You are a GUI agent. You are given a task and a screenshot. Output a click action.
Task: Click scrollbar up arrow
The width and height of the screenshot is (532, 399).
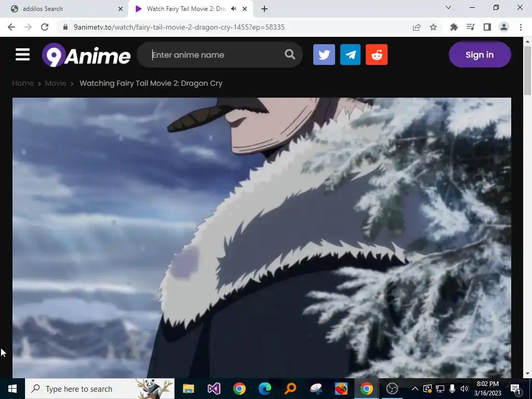click(x=527, y=42)
